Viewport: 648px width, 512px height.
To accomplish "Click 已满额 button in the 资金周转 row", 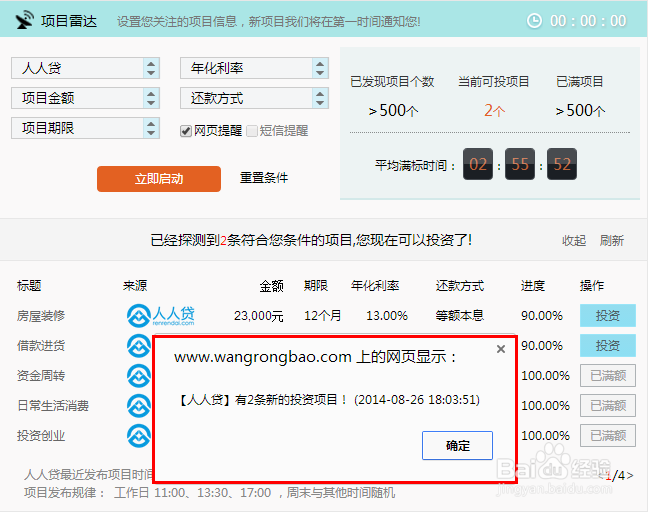I will (608, 376).
